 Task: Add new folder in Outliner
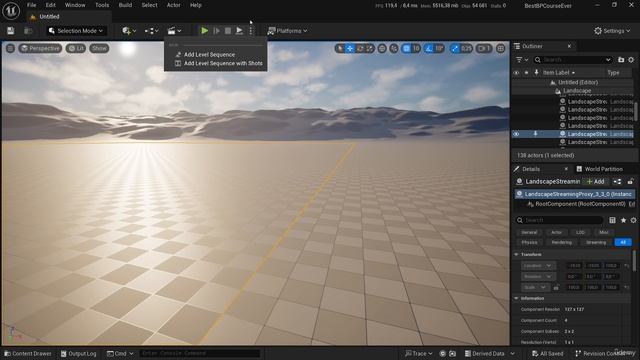tap(621, 60)
